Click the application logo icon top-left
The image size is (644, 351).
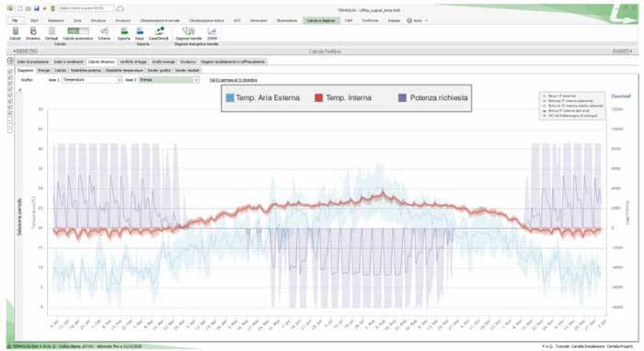tap(10, 8)
